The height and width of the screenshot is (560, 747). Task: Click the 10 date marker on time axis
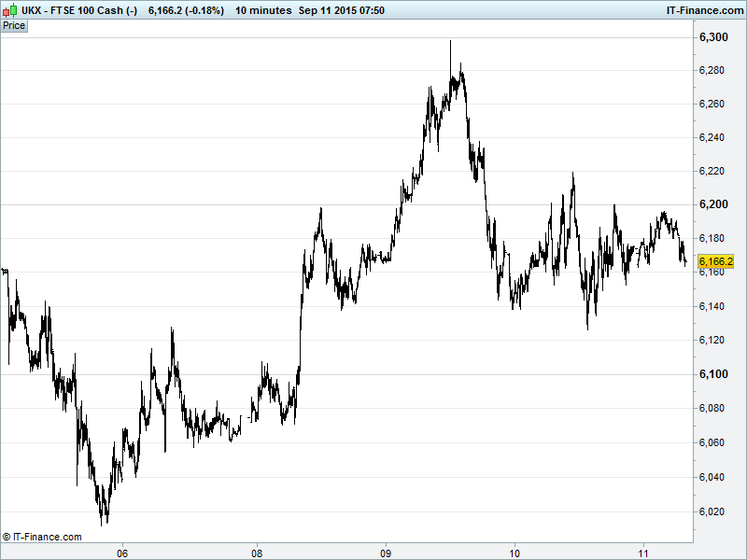point(514,551)
